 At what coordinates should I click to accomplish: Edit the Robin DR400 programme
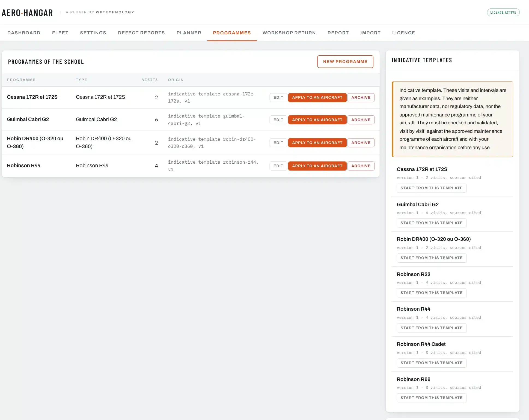click(278, 143)
